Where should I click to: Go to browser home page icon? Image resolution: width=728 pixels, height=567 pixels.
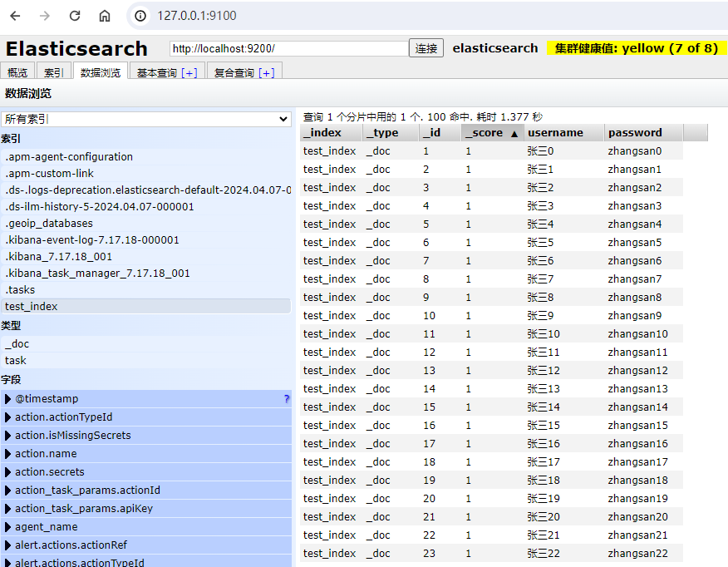click(x=104, y=16)
